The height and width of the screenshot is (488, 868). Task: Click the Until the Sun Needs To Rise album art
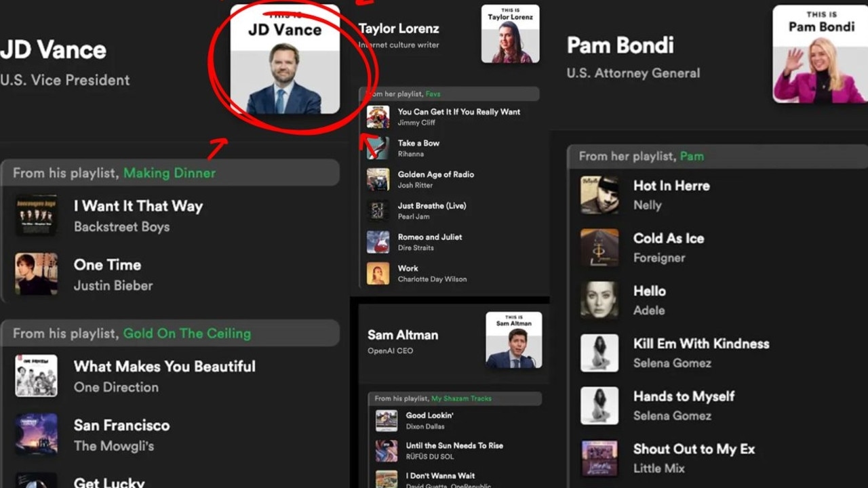point(387,450)
